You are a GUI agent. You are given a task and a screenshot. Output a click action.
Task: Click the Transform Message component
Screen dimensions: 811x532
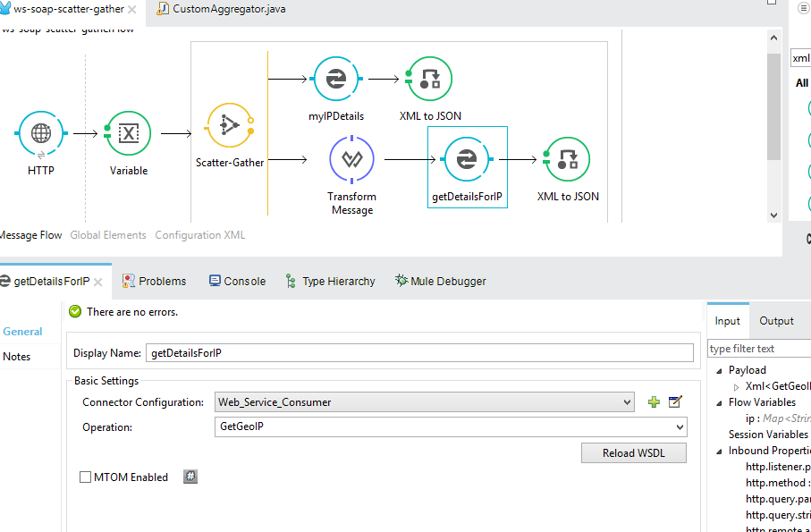tap(352, 160)
